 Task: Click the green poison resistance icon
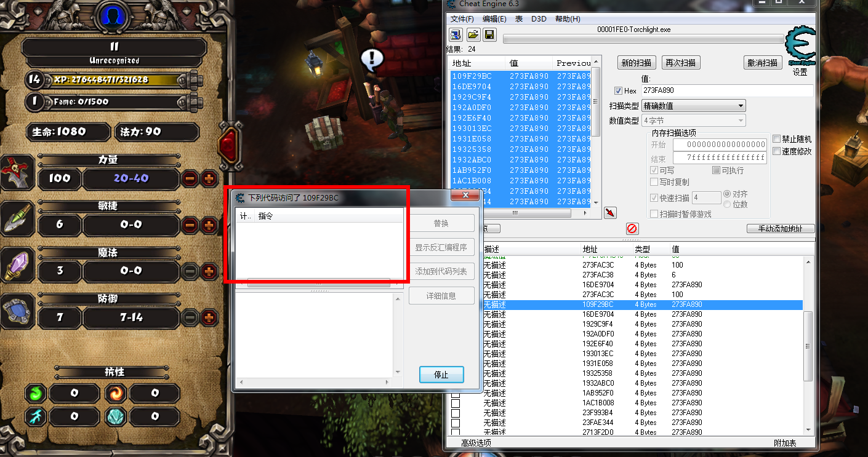[x=35, y=392]
